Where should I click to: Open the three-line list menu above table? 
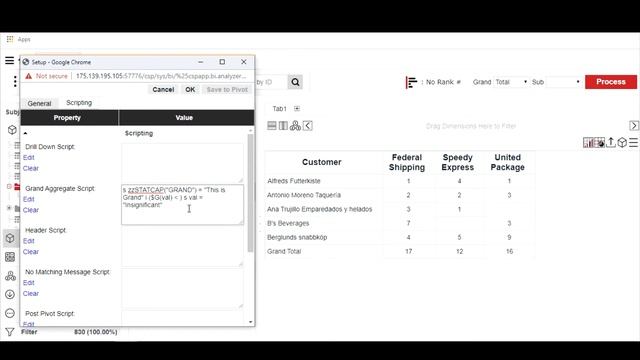[633, 142]
